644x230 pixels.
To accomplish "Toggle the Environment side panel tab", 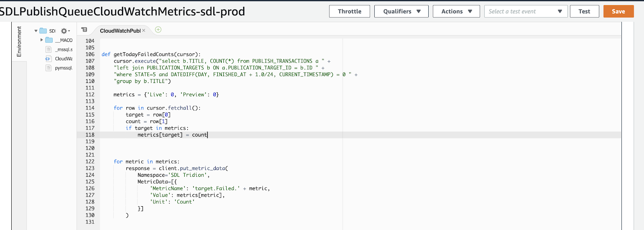I will point(19,41).
